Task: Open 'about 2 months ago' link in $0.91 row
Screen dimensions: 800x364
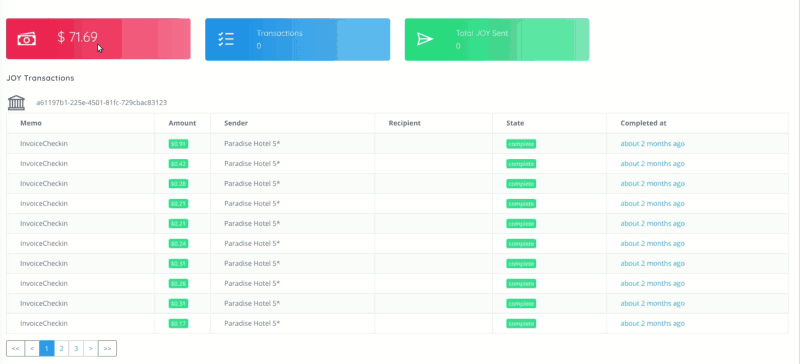Action: click(653, 144)
